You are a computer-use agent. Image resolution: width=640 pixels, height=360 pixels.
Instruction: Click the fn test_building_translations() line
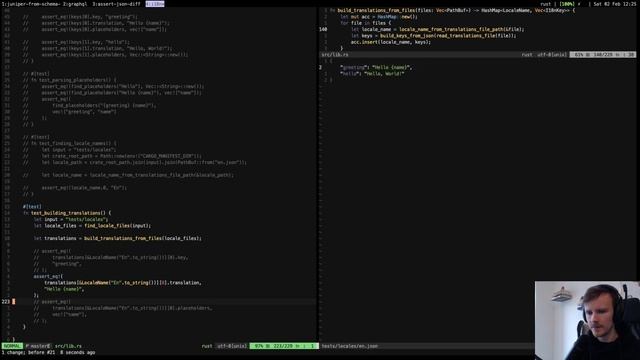coord(67,213)
